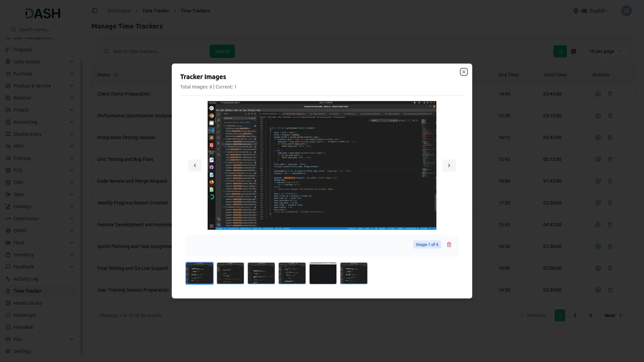Switch to grid view
This screenshot has height=362, width=644.
click(x=574, y=51)
